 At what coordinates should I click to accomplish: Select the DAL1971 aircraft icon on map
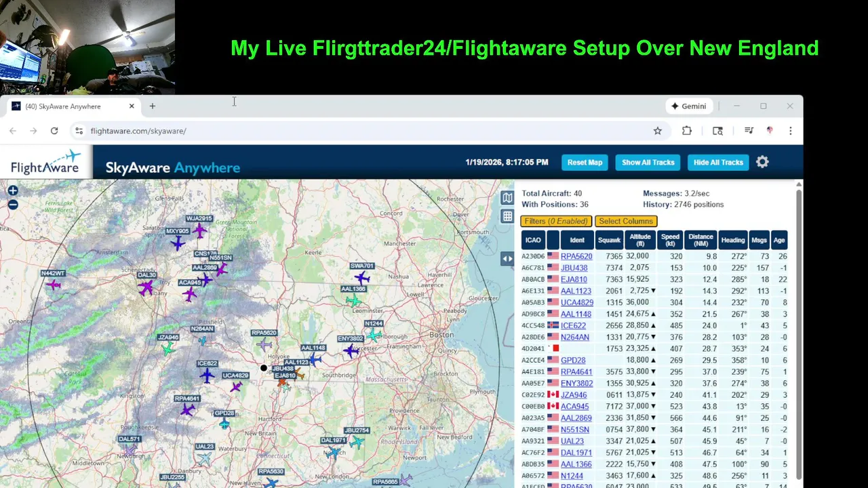point(333,452)
